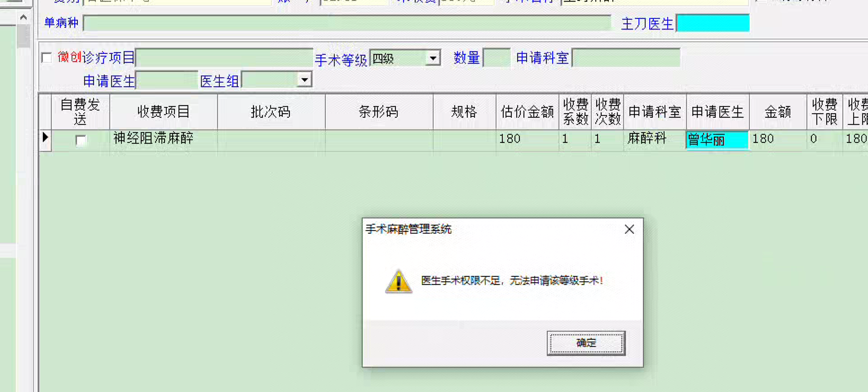Viewport: 868px width, 392px height.
Task: Select the 曾华丽 cell in 申请医生 column
Action: coord(718,140)
